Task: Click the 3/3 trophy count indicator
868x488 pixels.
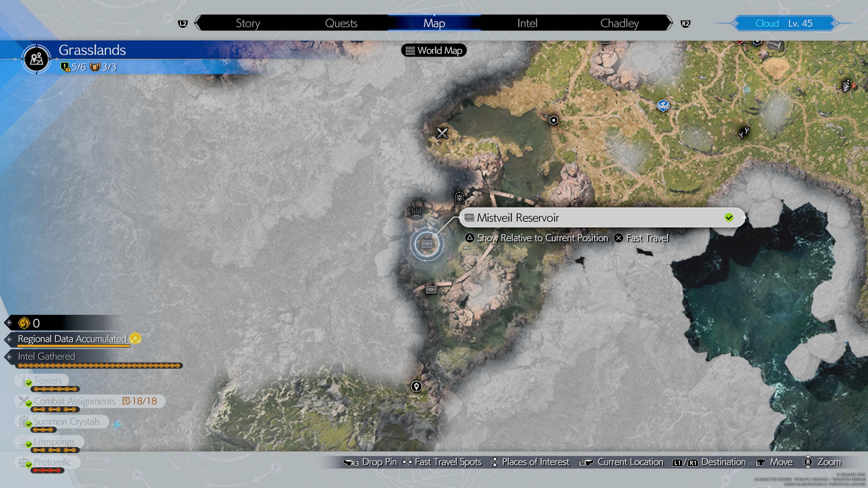Action: [x=103, y=67]
